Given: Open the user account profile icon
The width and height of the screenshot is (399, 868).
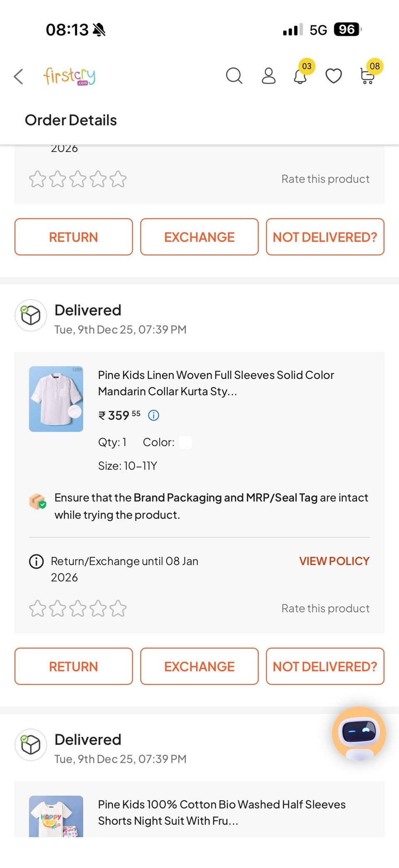Looking at the screenshot, I should coord(268,76).
